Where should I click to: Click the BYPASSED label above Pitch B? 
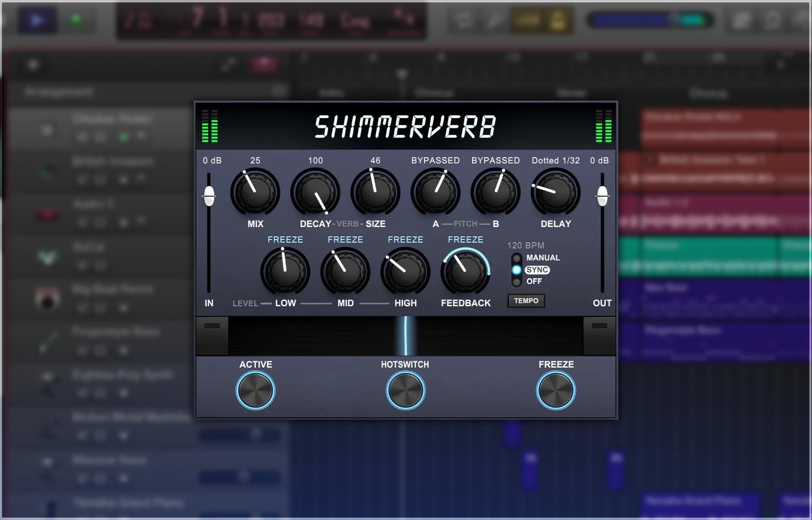(495, 161)
